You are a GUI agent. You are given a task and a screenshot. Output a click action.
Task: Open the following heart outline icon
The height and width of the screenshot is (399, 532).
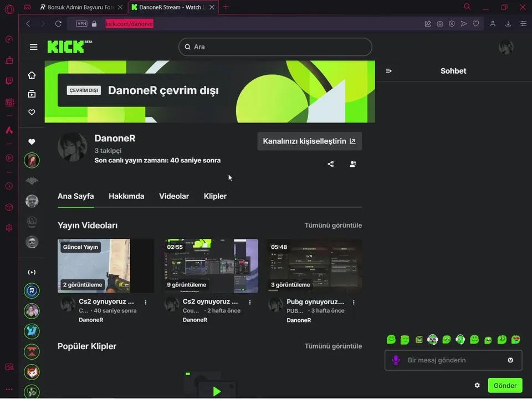(x=32, y=112)
